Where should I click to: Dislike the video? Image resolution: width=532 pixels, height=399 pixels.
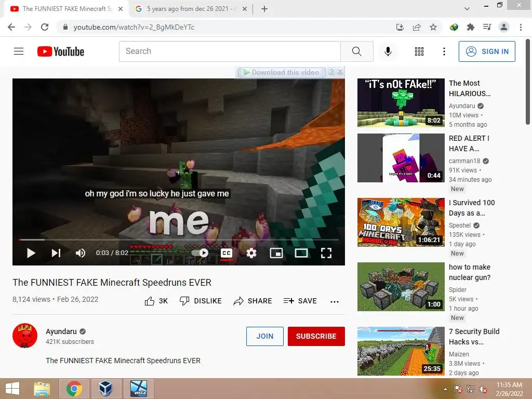pos(201,301)
